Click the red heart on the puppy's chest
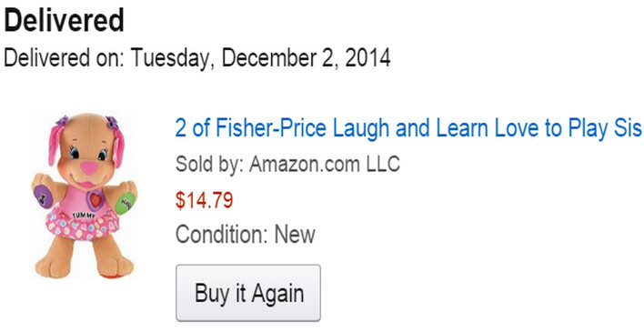The width and height of the screenshot is (644, 332). click(96, 200)
